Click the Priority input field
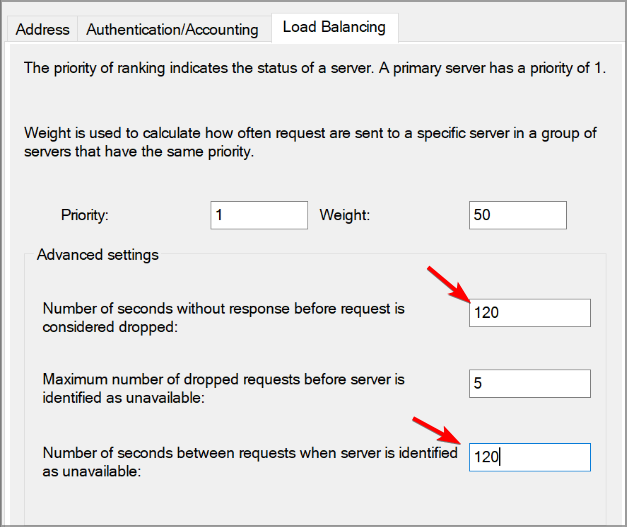 [x=259, y=215]
